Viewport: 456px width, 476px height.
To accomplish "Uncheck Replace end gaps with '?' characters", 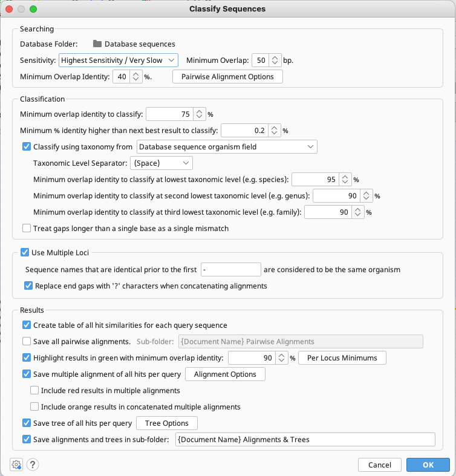I will [x=28, y=285].
